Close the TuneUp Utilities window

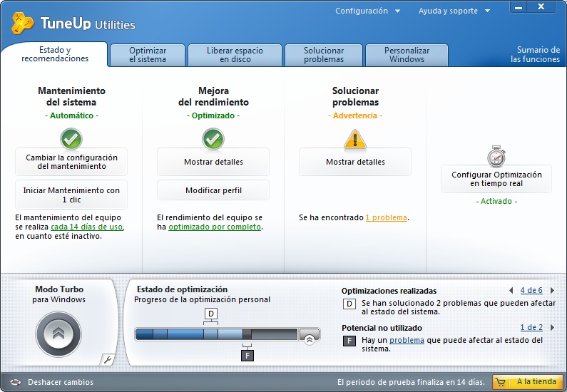point(541,7)
